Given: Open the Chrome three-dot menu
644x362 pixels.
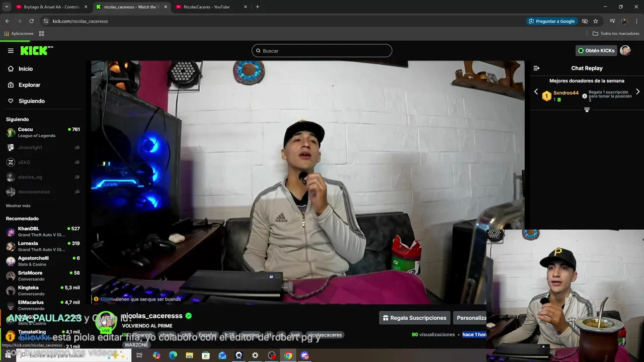Looking at the screenshot, I should pos(637,21).
